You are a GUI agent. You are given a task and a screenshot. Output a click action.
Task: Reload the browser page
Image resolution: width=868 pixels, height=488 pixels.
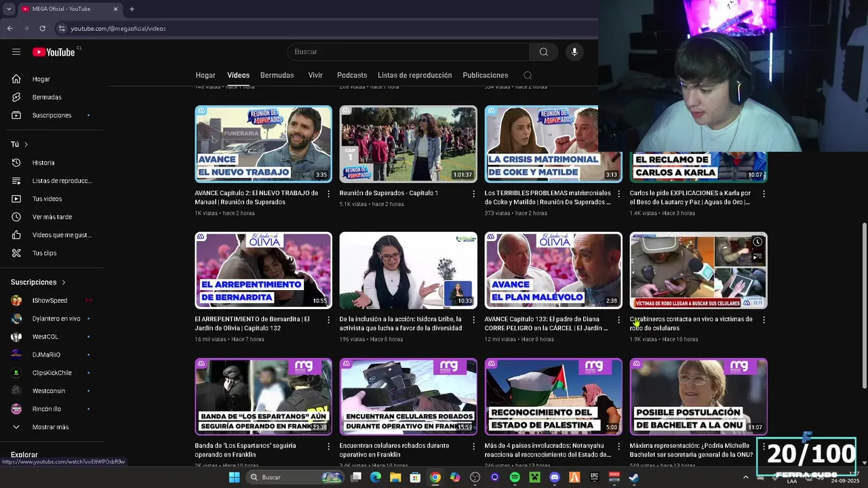pyautogui.click(x=42, y=28)
